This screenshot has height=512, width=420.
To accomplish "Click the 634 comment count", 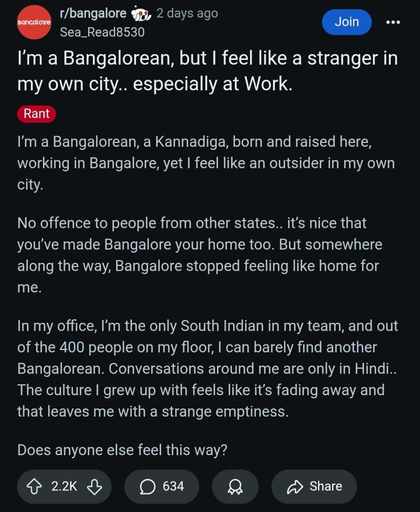I will tap(173, 486).
